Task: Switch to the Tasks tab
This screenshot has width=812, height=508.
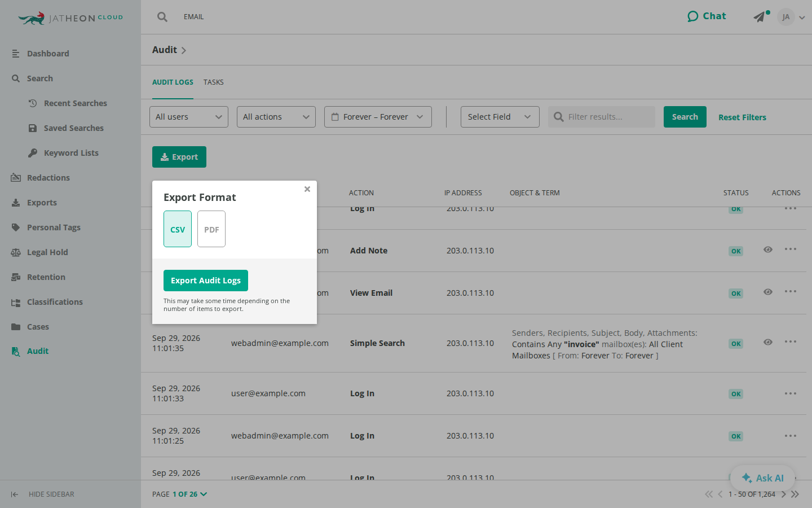Action: 214,82
